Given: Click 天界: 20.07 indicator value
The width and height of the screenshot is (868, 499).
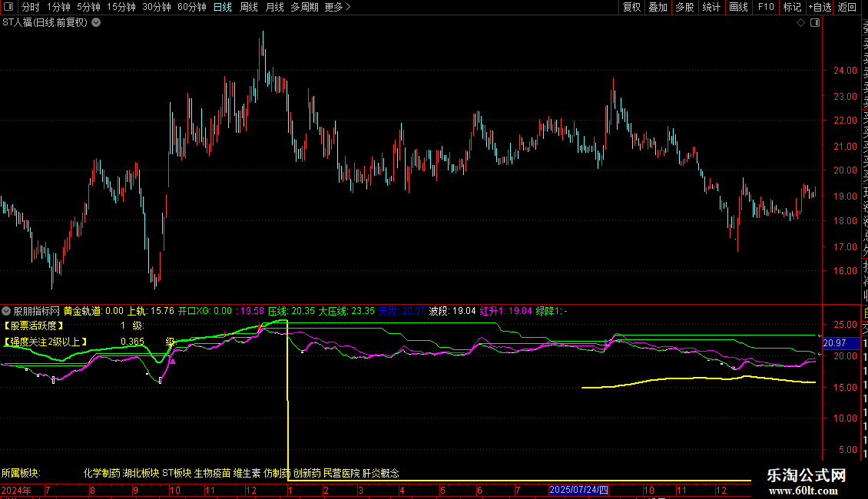Looking at the screenshot, I should point(401,312).
